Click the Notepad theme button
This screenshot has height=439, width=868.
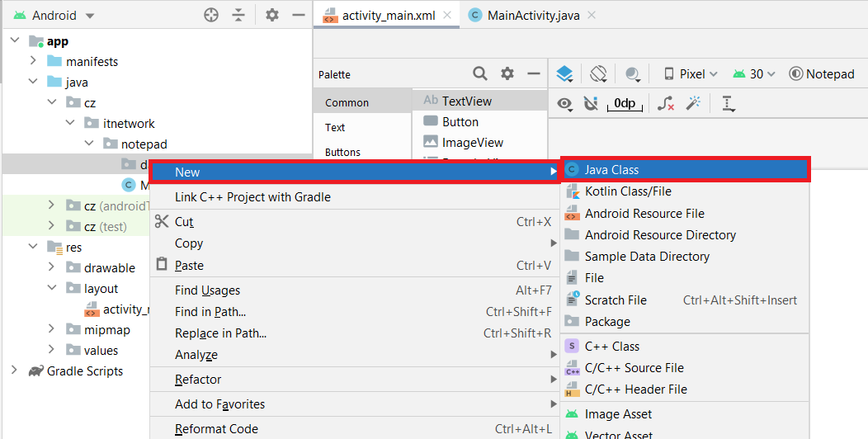point(822,74)
